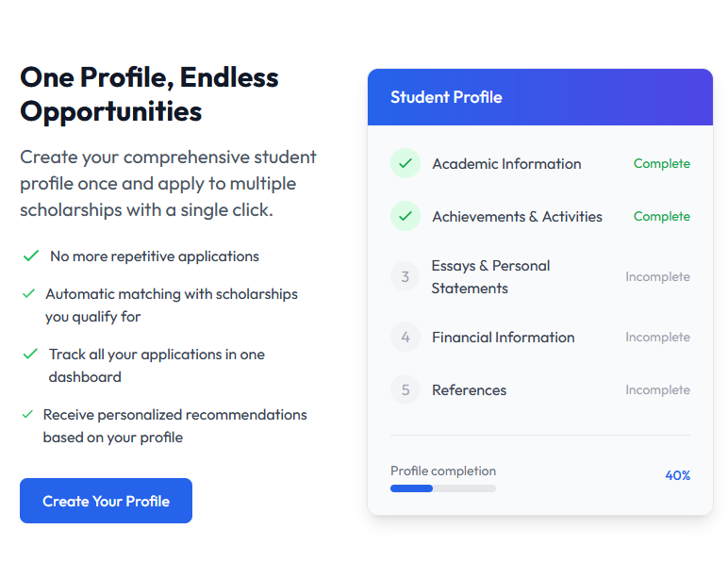Viewport: 728px width, 562px height.
Task: Click checkmark beside Track all your applications
Action: click(30, 355)
